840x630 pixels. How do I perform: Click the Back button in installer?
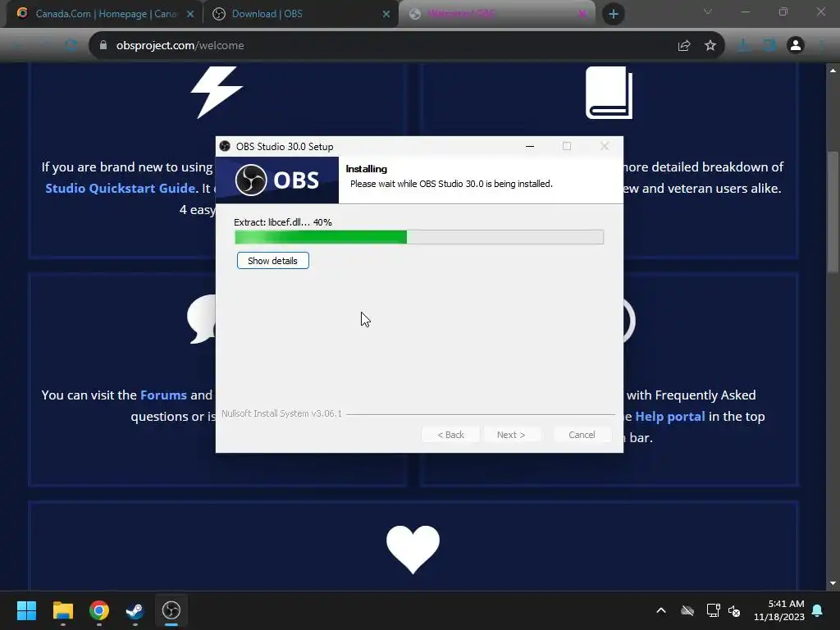click(x=450, y=435)
